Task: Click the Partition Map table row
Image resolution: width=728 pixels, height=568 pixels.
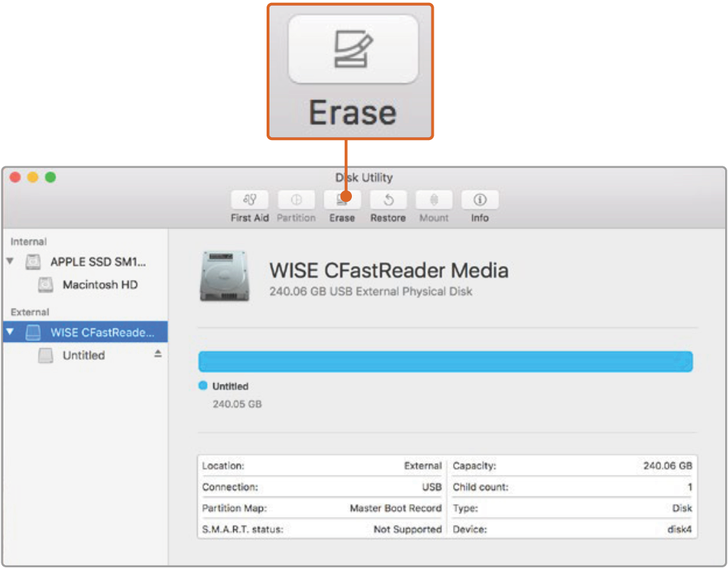Action: (321, 508)
